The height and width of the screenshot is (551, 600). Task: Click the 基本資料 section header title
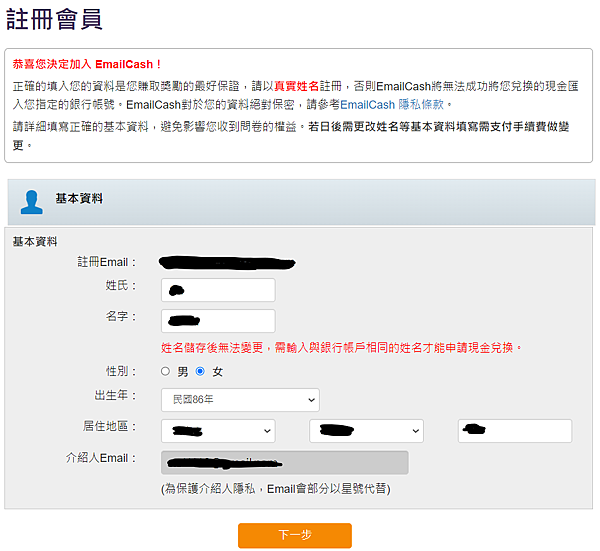(x=79, y=198)
